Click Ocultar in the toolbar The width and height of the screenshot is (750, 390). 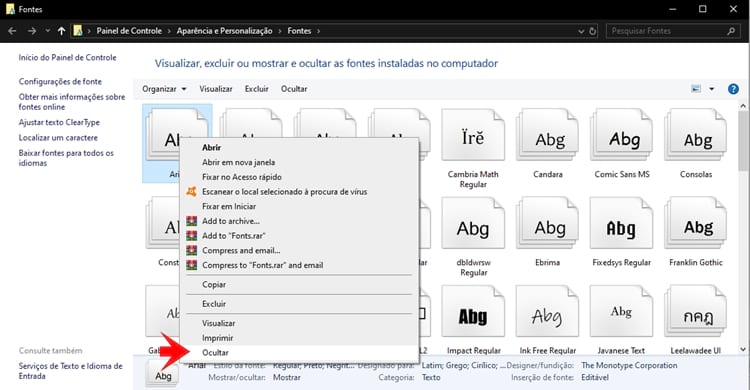pos(294,89)
